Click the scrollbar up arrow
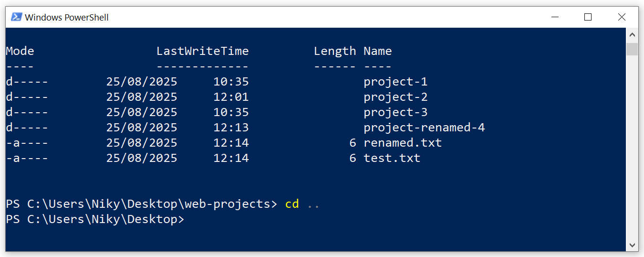This screenshot has height=257, width=644. pos(632,35)
